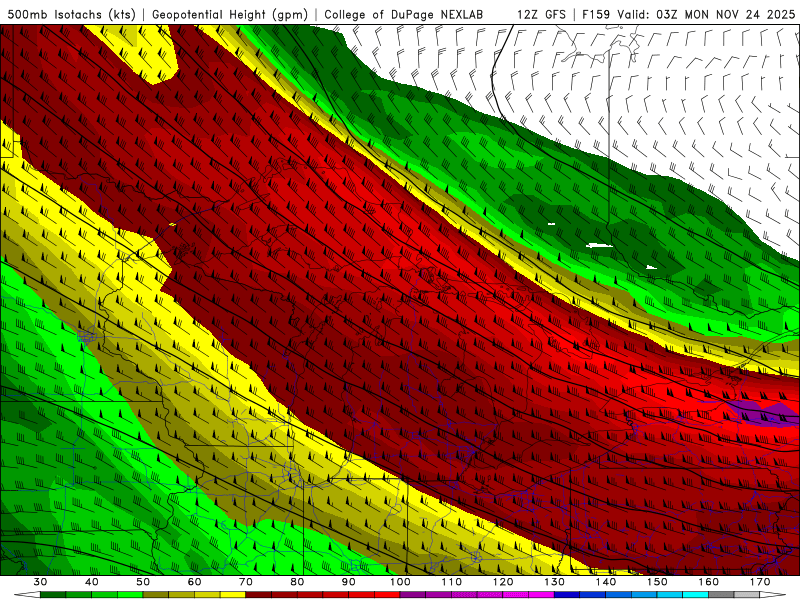800x600 pixels.
Task: Click the dark maroon swatch just right of 70
Action: click(x=259, y=595)
